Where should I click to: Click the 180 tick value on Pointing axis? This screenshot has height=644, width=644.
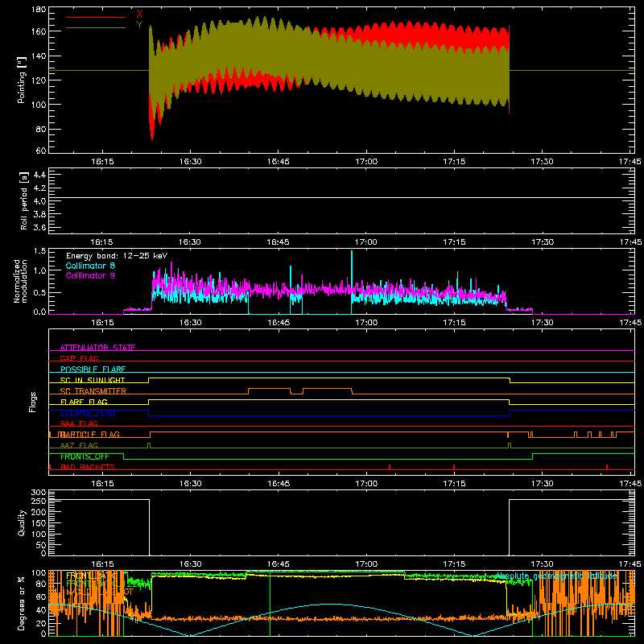39,9
